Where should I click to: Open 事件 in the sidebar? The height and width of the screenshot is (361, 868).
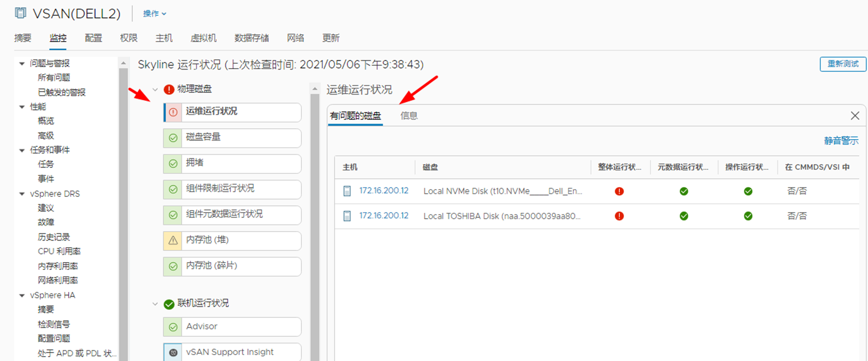[x=46, y=179]
